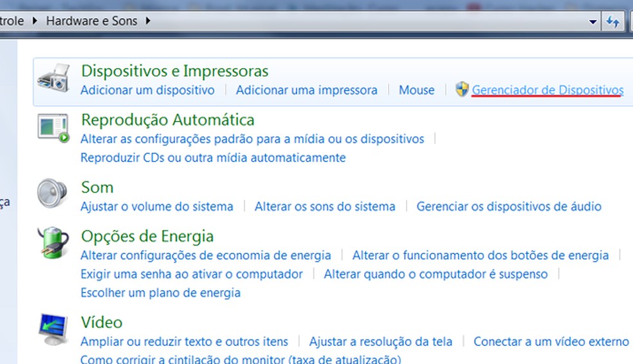Click Alterar as configurações padrão para a mídia
The width and height of the screenshot is (633, 364).
[x=252, y=139]
